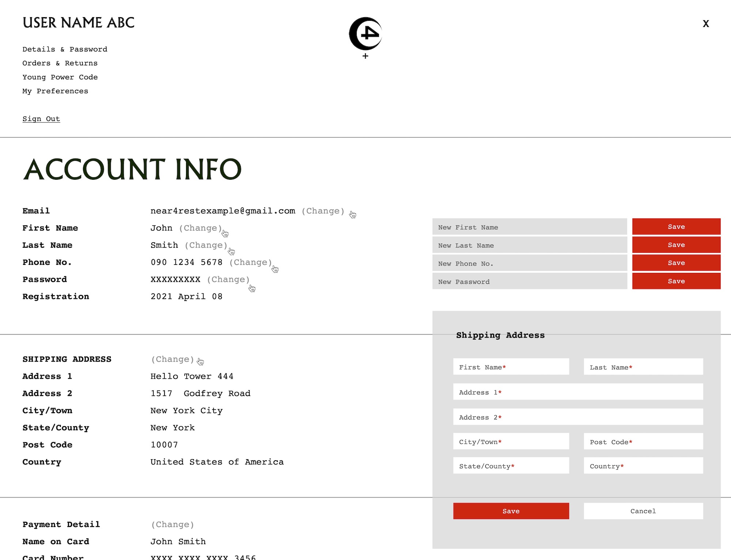
Task: Click the email near4restexample@gmail.com
Action: coord(223,211)
